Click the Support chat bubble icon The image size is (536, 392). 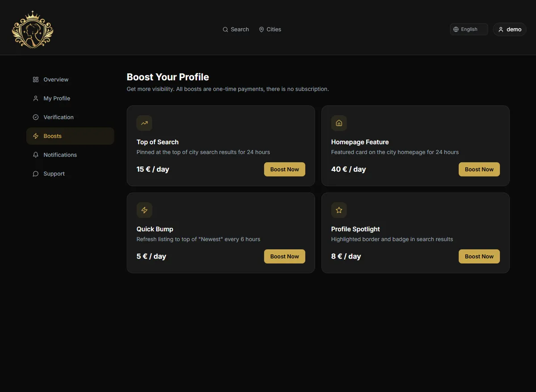point(36,174)
